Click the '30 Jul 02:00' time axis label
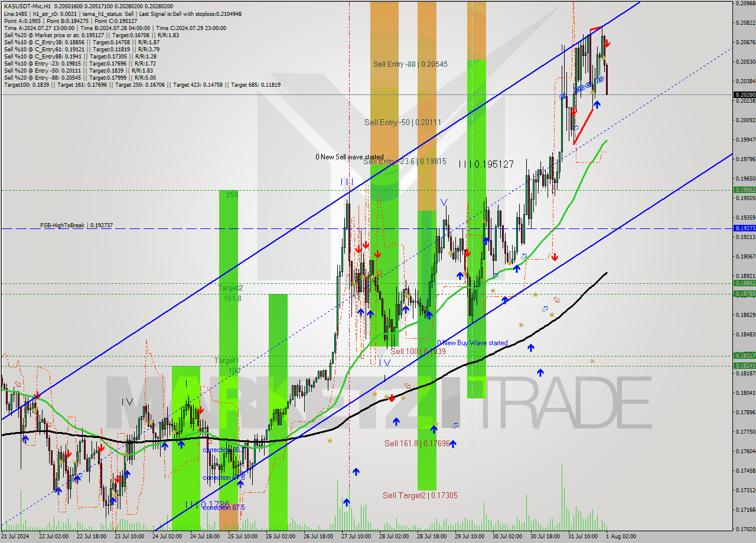Viewport: 756px width, 543px height. tap(507, 537)
